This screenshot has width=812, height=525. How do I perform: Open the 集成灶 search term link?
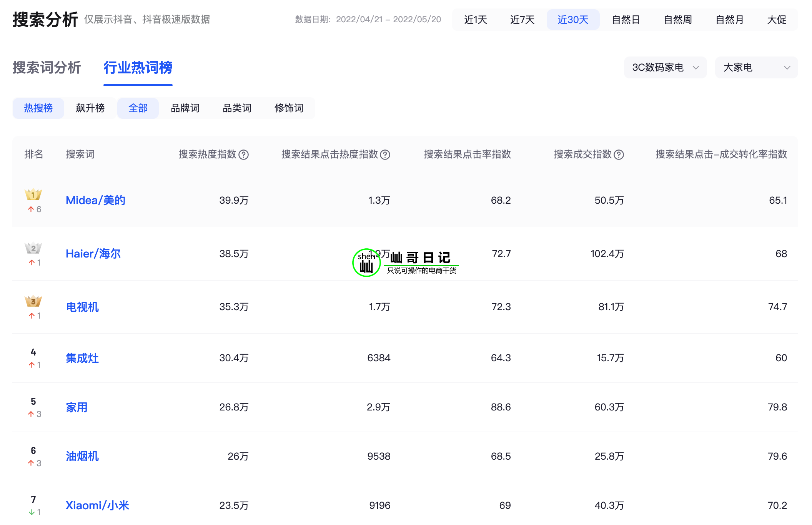click(82, 358)
